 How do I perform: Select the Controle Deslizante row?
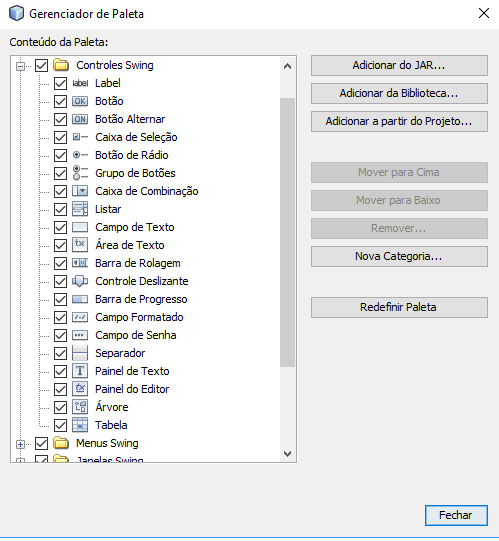(141, 281)
